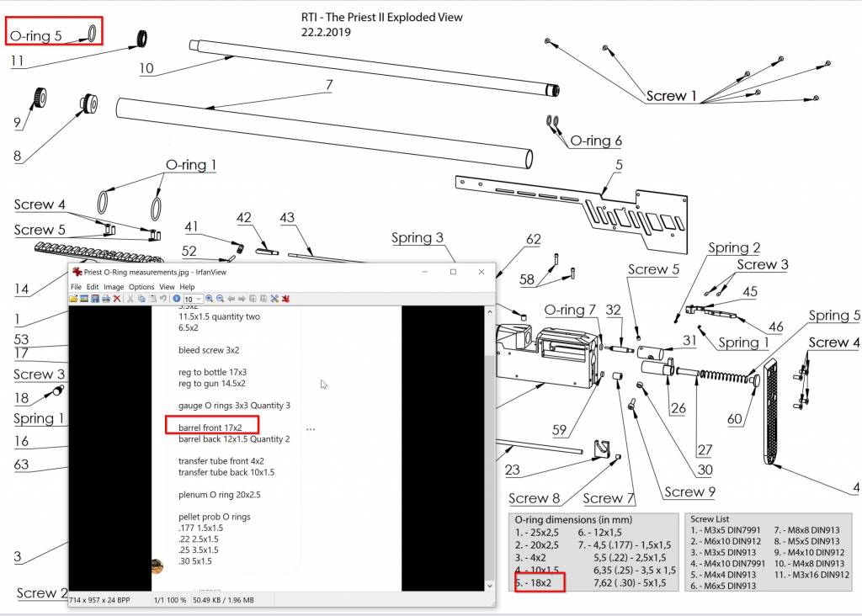Click the three-dot options beside barrel front

[311, 429]
